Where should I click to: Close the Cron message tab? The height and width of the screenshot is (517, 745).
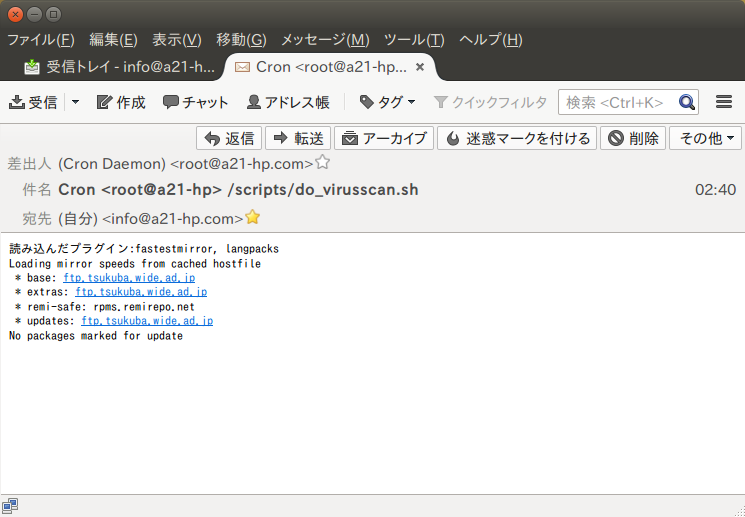tap(420, 67)
